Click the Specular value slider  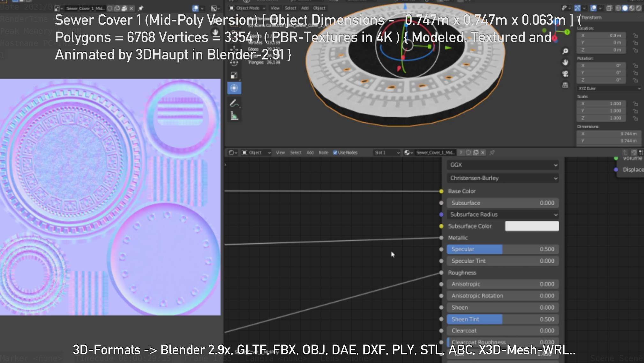503,249
